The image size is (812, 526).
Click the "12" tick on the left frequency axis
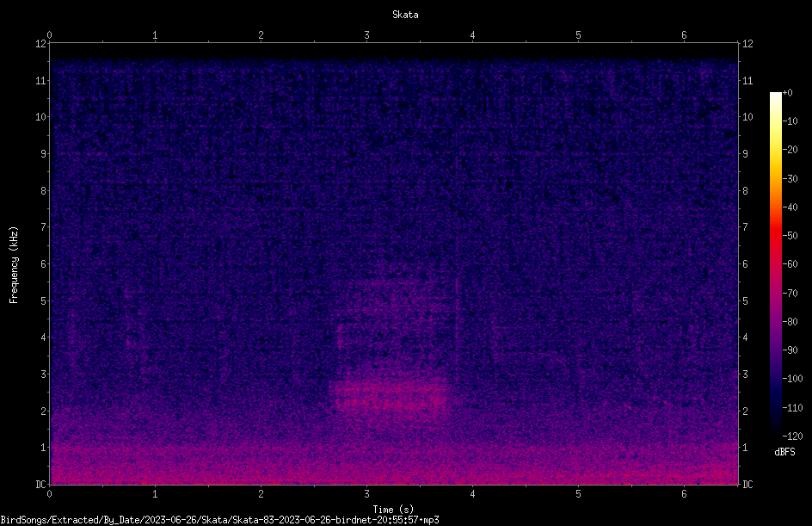tap(40, 44)
